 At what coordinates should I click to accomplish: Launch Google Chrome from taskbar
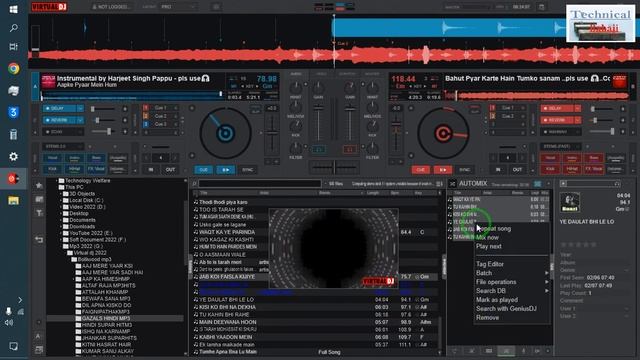tap(13, 69)
